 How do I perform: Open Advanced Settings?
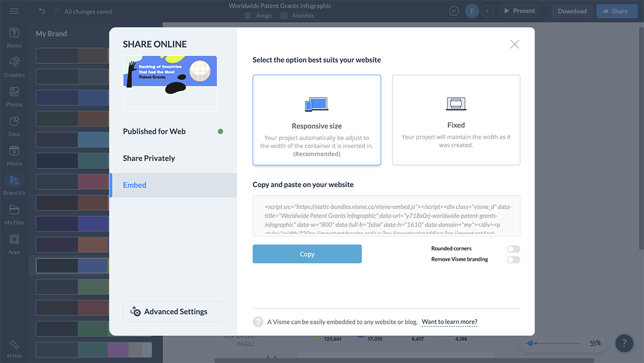point(172,312)
